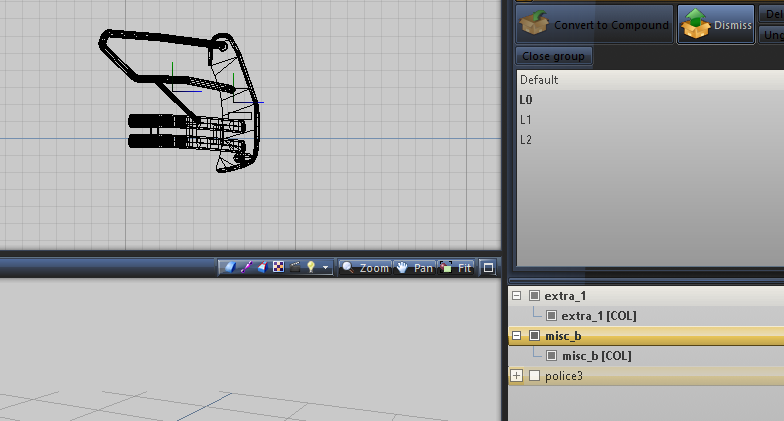Toggle the checkerboard texture icon

point(278,268)
